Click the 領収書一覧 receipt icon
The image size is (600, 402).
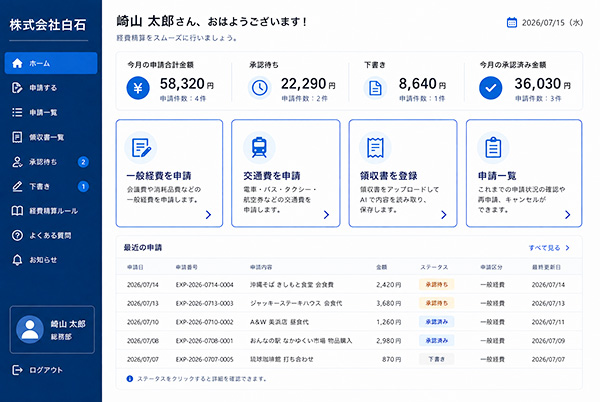pyautogui.click(x=17, y=137)
